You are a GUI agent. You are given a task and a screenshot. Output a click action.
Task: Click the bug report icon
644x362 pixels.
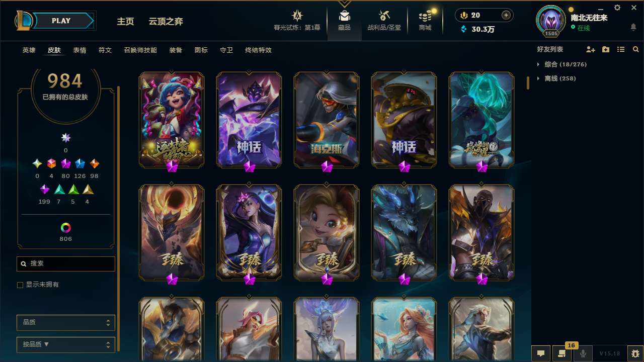pyautogui.click(x=635, y=353)
